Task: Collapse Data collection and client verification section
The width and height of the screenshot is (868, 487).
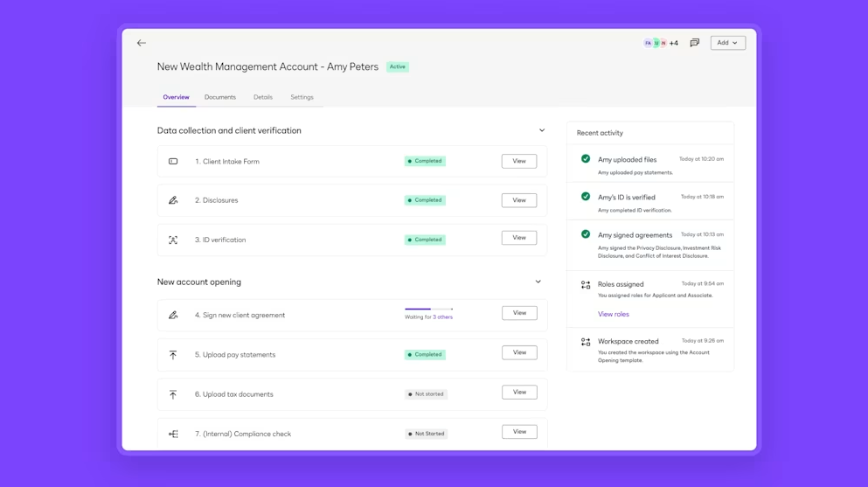Action: point(542,130)
